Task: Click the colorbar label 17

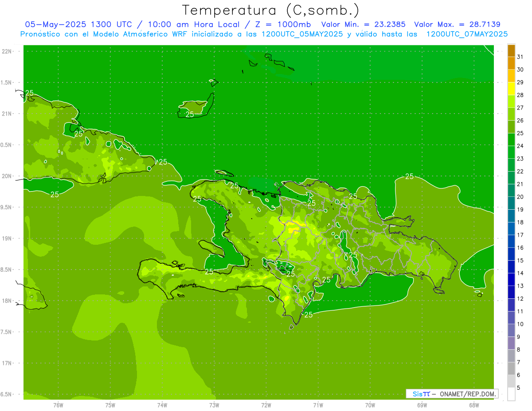Action: [520, 235]
